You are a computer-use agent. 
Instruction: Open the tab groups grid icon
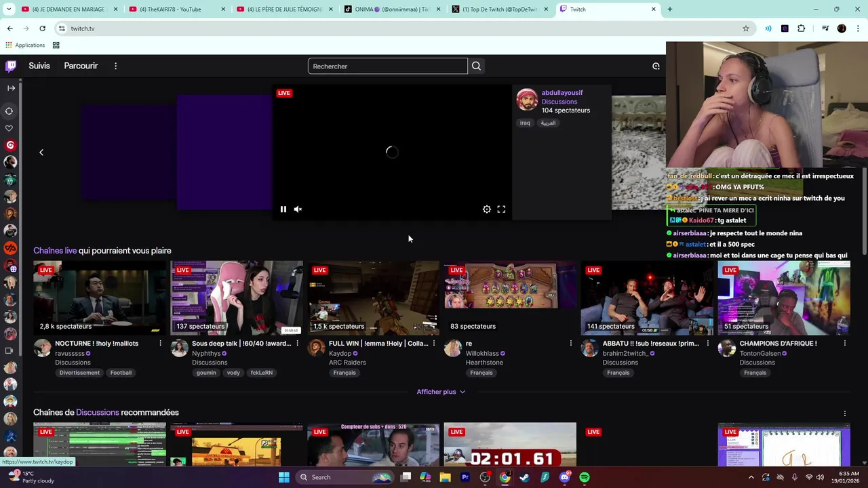[56, 45]
